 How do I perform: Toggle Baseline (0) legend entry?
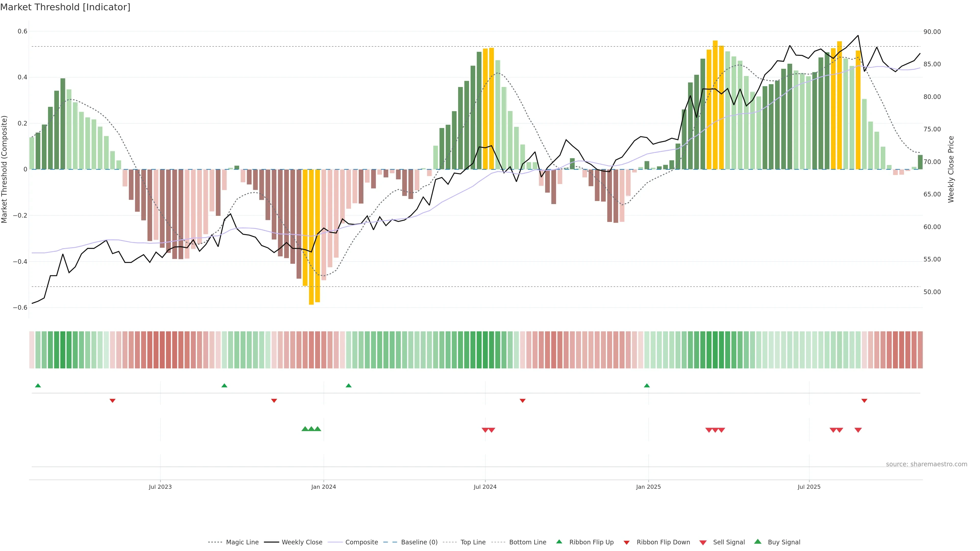[x=419, y=542]
